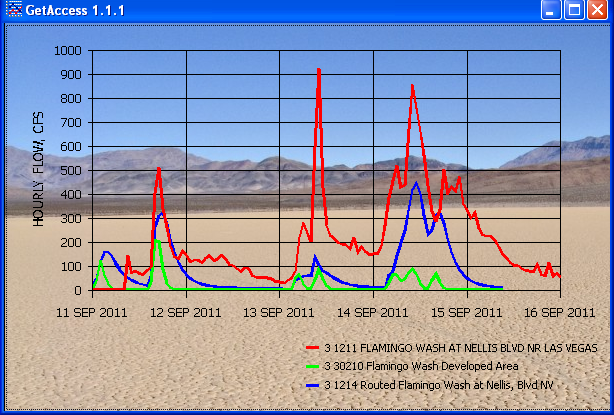Click the GetAccess application icon in title bar

tap(13, 10)
